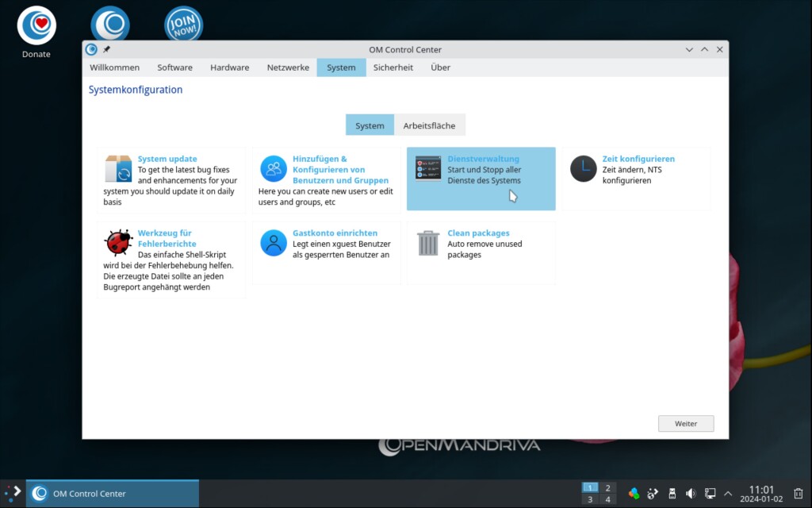Screen dimensions: 812x508
Task: Click the 'Zeit ändern, NTS konfigurieren' text
Action: pyautogui.click(x=632, y=175)
